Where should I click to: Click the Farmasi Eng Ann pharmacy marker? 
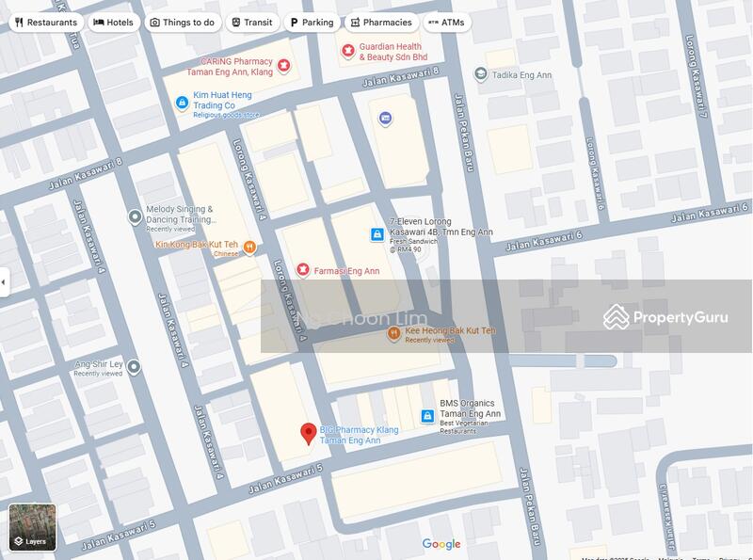(x=302, y=269)
